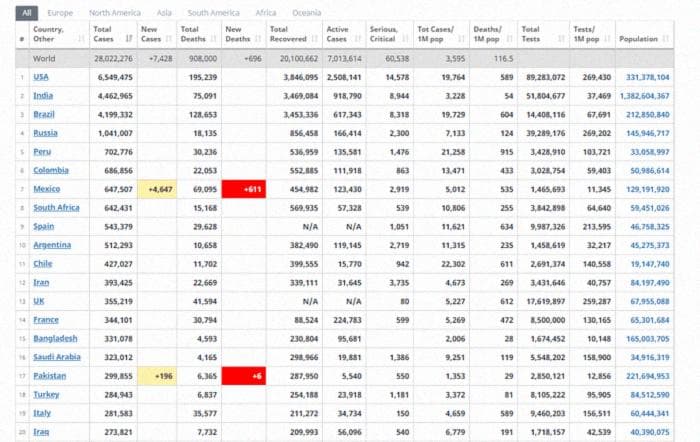Screen dimensions: 700x442
Task: Click Peru deaths per million 915
Action: pyautogui.click(x=507, y=152)
